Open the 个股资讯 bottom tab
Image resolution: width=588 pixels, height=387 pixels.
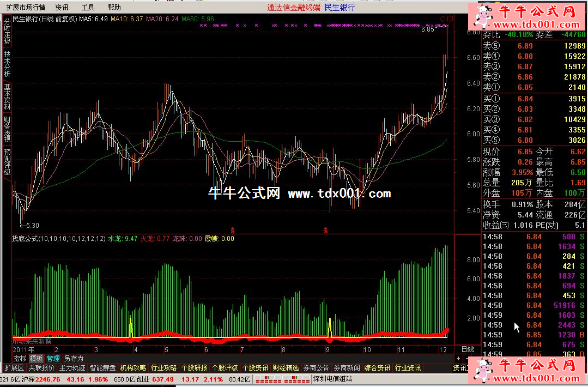255,368
